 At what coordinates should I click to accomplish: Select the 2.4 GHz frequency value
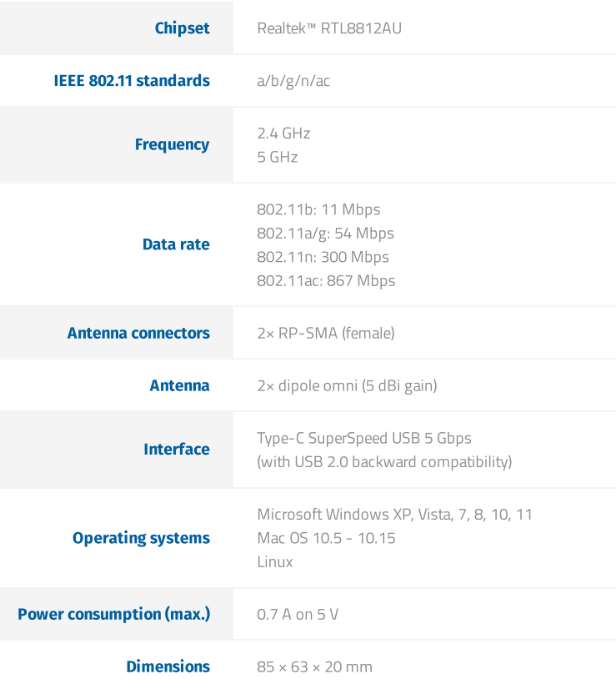(x=283, y=133)
